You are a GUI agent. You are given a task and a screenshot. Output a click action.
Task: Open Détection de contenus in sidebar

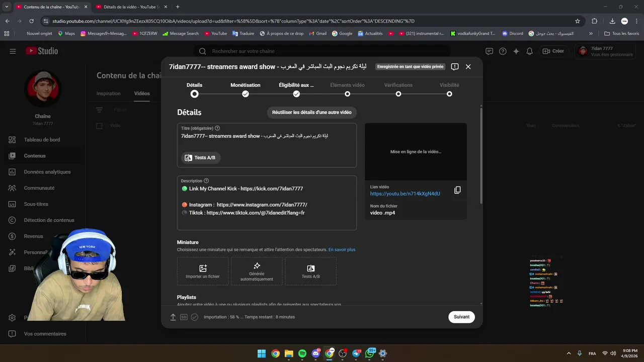click(x=42, y=220)
